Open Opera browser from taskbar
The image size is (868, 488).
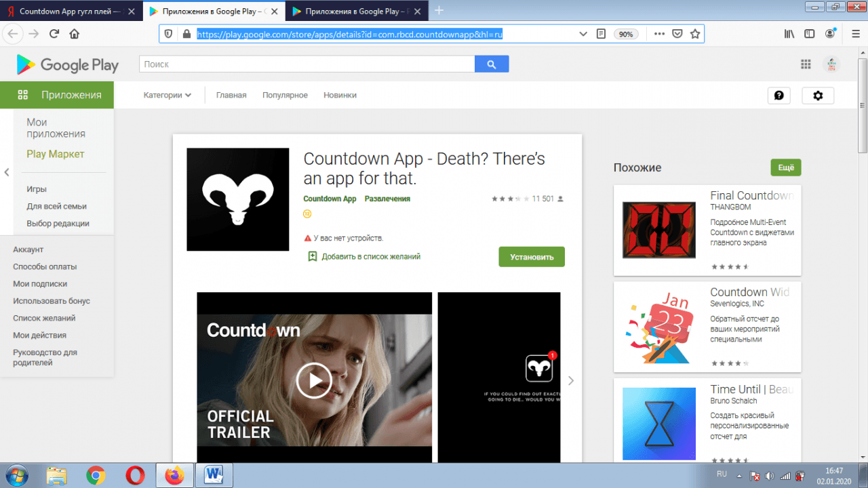[135, 476]
